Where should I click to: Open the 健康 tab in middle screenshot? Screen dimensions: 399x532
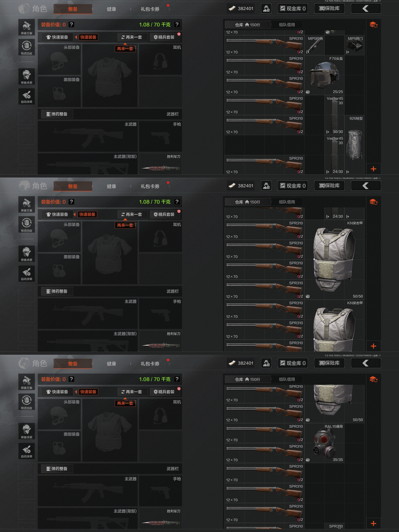(x=111, y=186)
